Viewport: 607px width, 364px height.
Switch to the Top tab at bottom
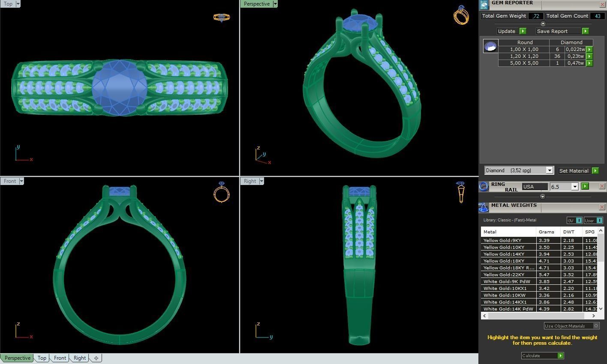pyautogui.click(x=42, y=358)
